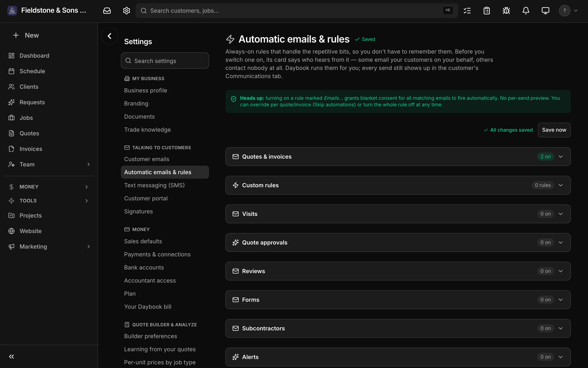Image resolution: width=588 pixels, height=368 pixels.
Task: Expand the Quotes & invoices section chevron
Action: 561,156
